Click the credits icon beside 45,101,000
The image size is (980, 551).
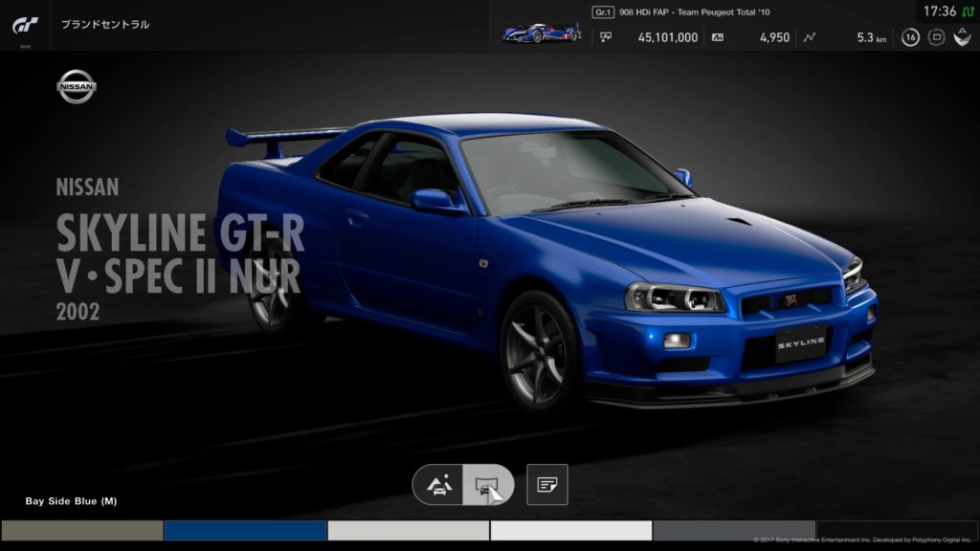tap(605, 37)
